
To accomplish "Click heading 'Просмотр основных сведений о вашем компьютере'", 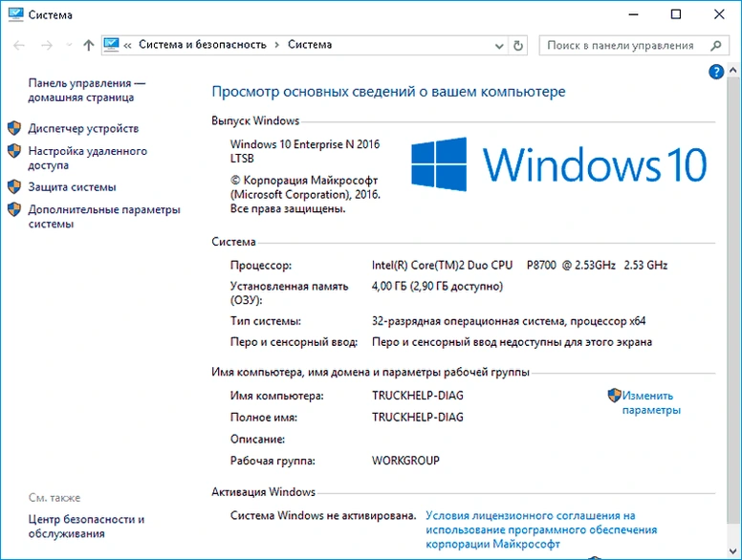I will pyautogui.click(x=388, y=92).
